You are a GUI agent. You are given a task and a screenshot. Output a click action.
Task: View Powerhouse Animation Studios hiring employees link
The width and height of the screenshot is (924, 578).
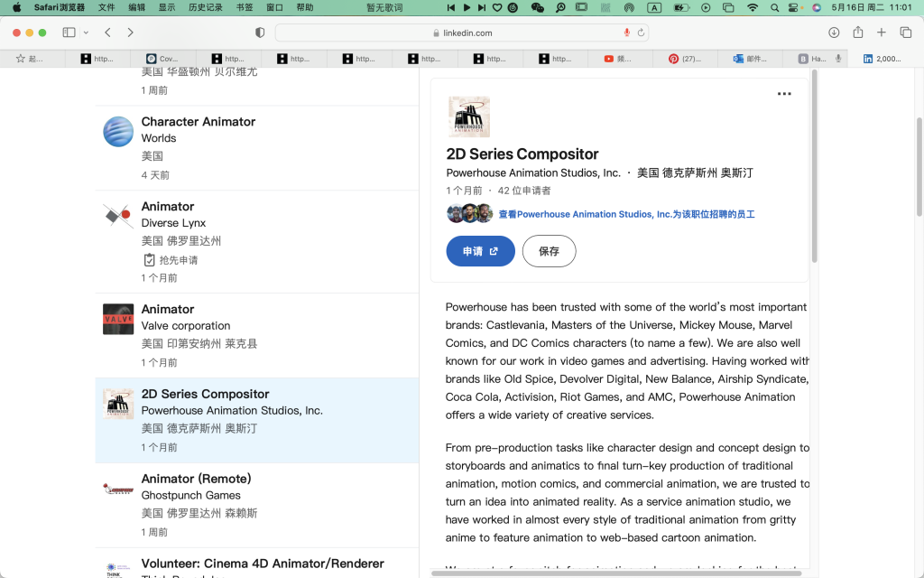626,214
